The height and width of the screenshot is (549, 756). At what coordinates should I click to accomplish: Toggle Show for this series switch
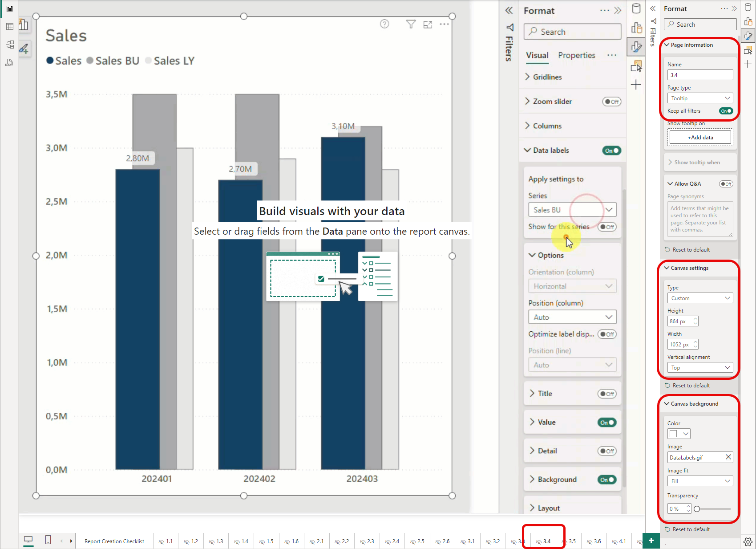(607, 227)
